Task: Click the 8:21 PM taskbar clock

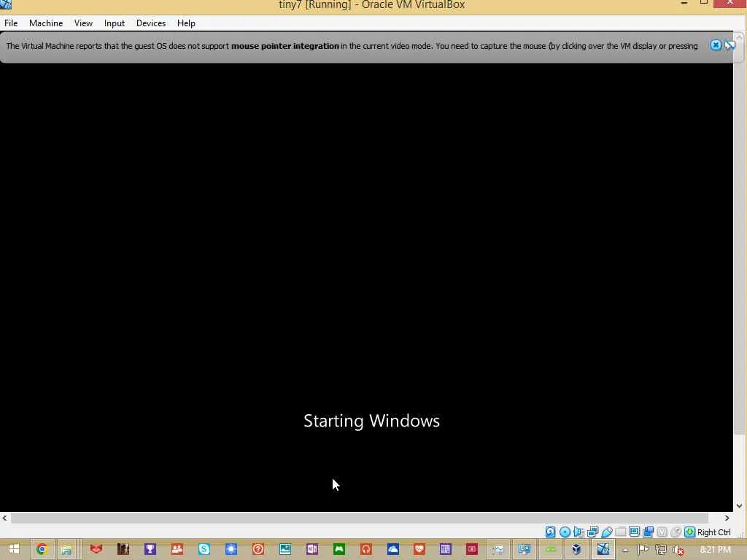Action: pyautogui.click(x=715, y=550)
